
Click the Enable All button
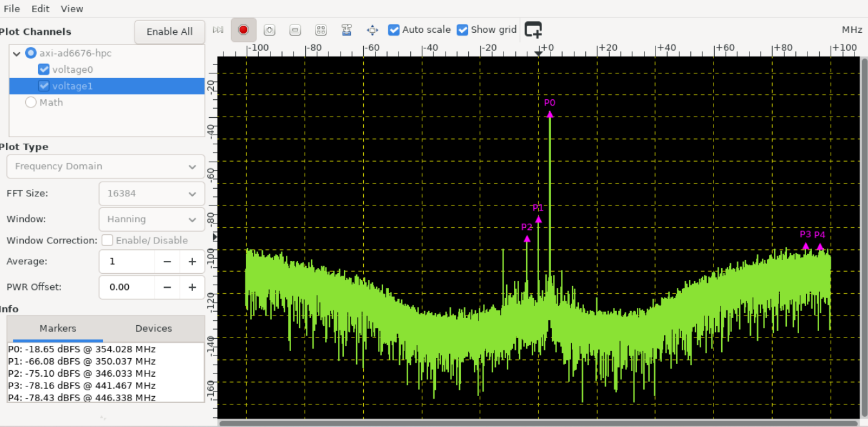pyautogui.click(x=169, y=32)
